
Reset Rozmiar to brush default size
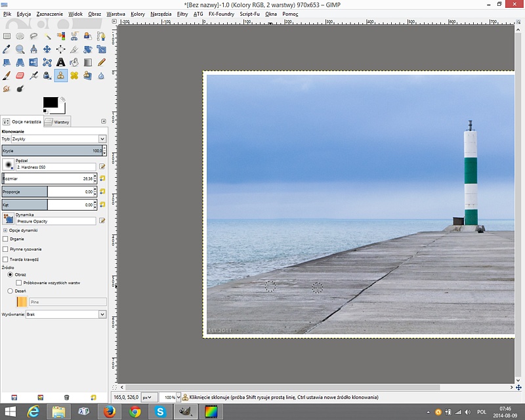102,178
